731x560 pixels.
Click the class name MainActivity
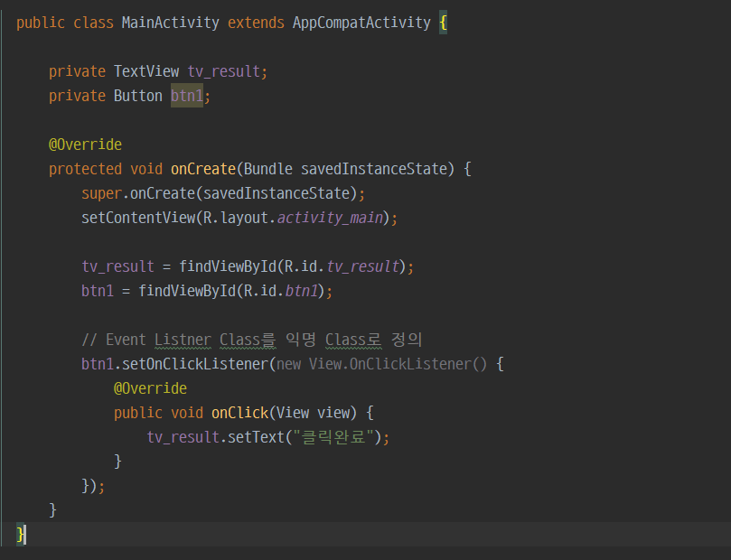tap(170, 23)
